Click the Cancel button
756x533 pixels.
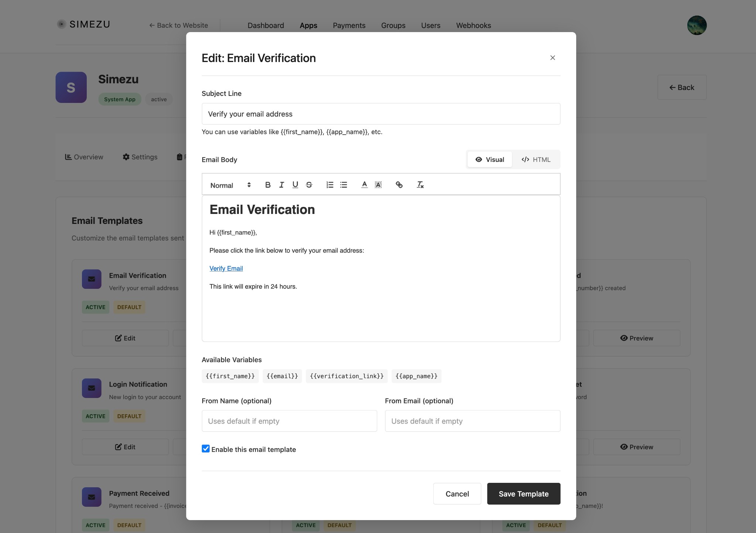pos(457,494)
